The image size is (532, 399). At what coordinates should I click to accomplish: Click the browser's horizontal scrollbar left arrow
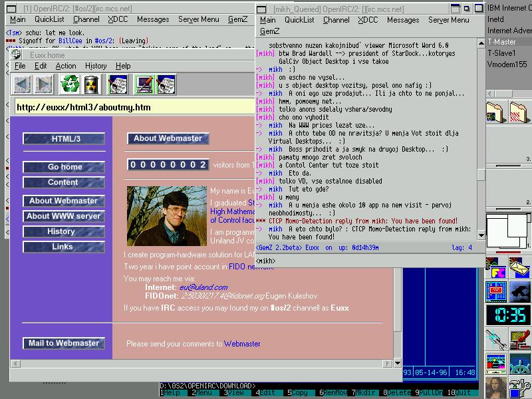15,363
